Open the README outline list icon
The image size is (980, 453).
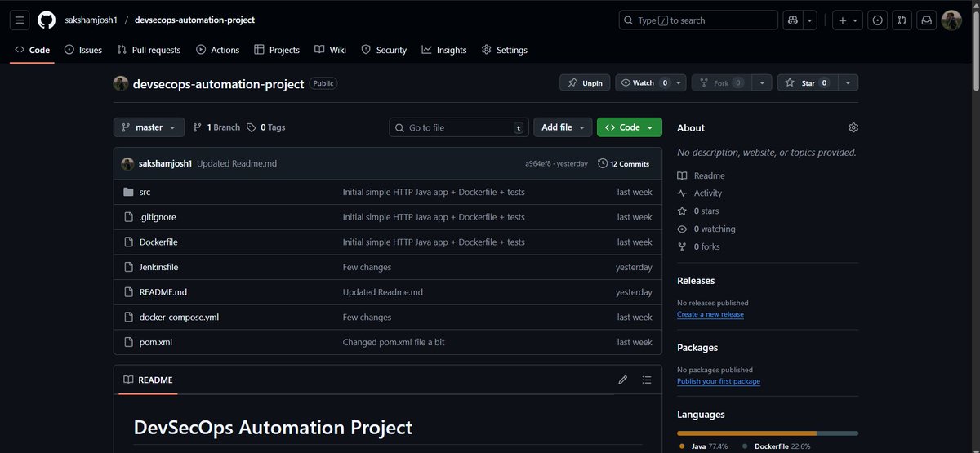tap(647, 380)
